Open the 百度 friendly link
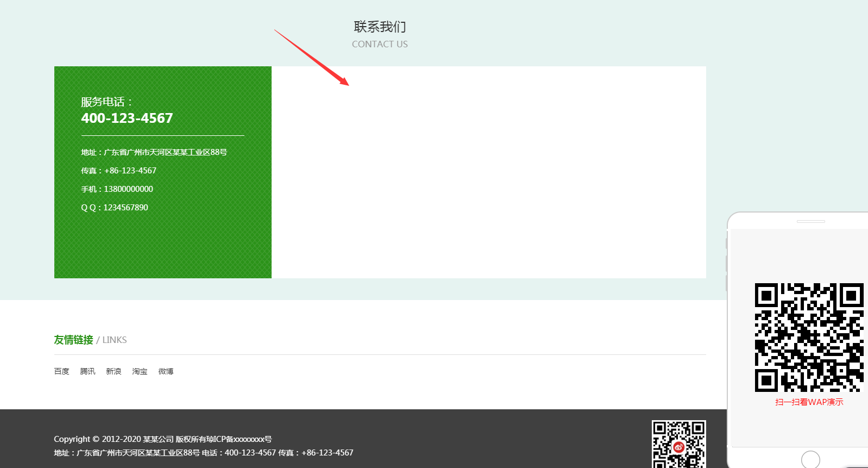Viewport: 868px width, 468px height. (61, 371)
